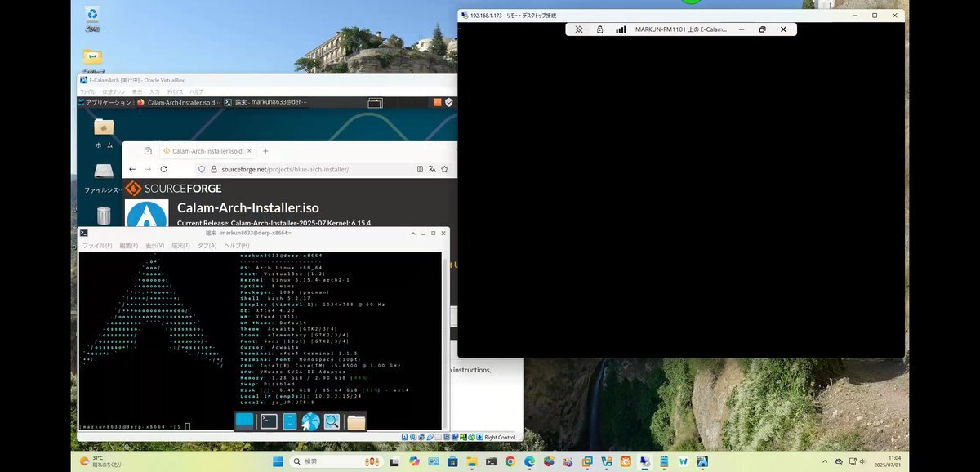Expand the hidden system tray icons chevron
This screenshot has height=472, width=980.
826,461
